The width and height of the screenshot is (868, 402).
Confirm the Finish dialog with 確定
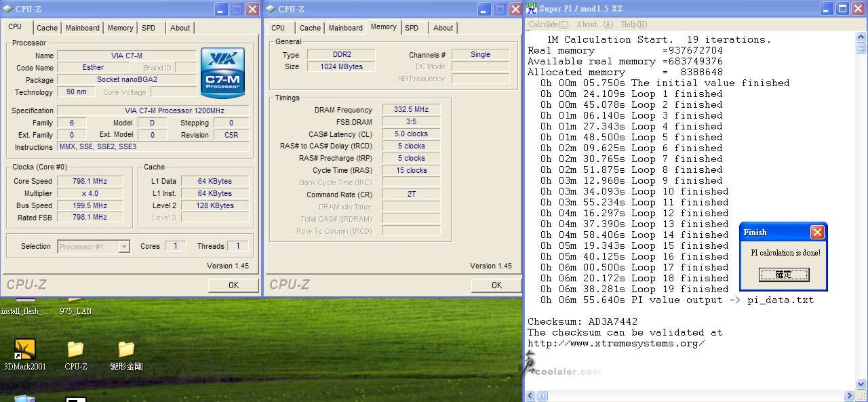pos(784,275)
